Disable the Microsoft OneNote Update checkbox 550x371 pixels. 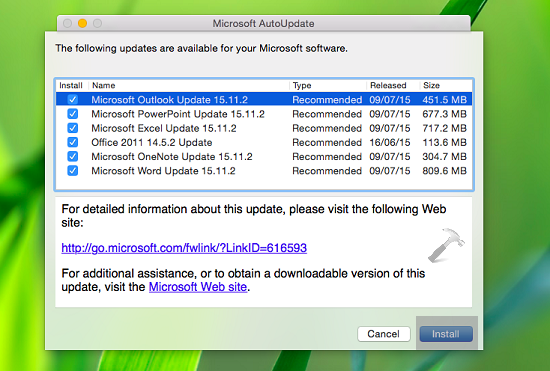(73, 156)
